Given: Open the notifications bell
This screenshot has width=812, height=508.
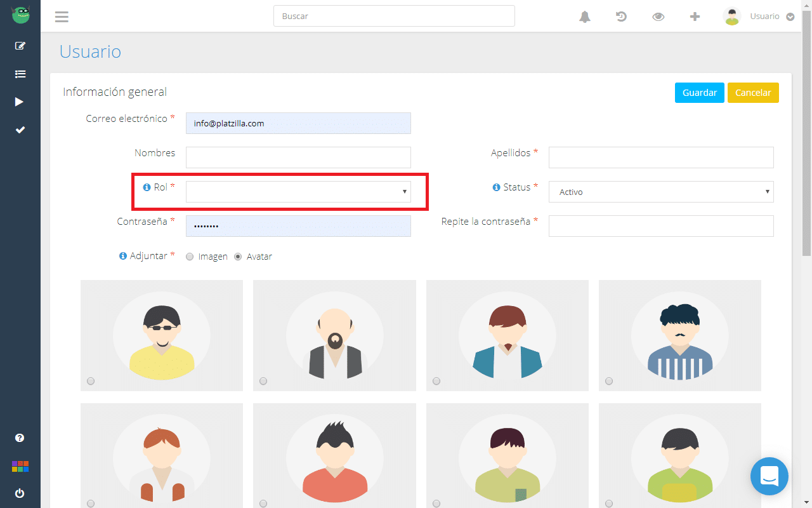Looking at the screenshot, I should click(584, 17).
